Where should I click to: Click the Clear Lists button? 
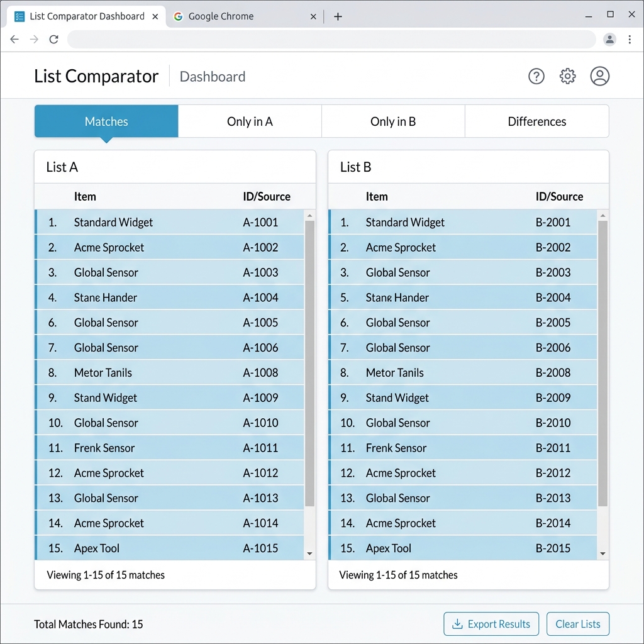coord(578,624)
